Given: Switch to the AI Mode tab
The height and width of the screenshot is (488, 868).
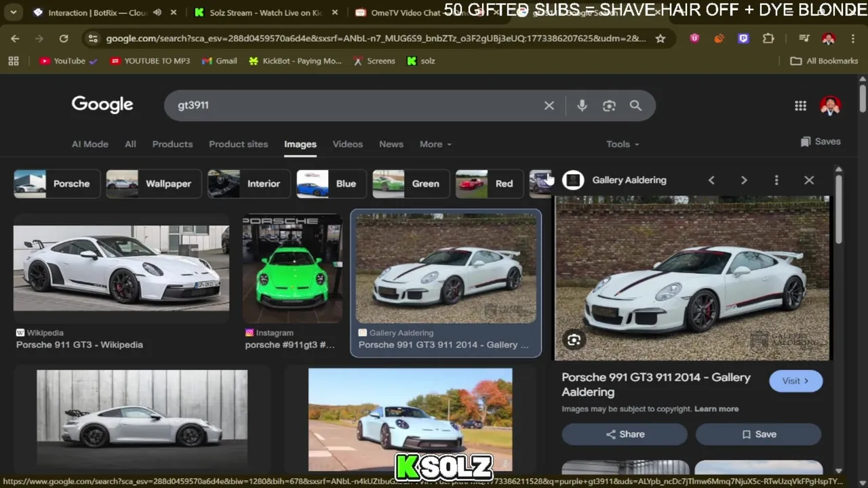Looking at the screenshot, I should 90,144.
